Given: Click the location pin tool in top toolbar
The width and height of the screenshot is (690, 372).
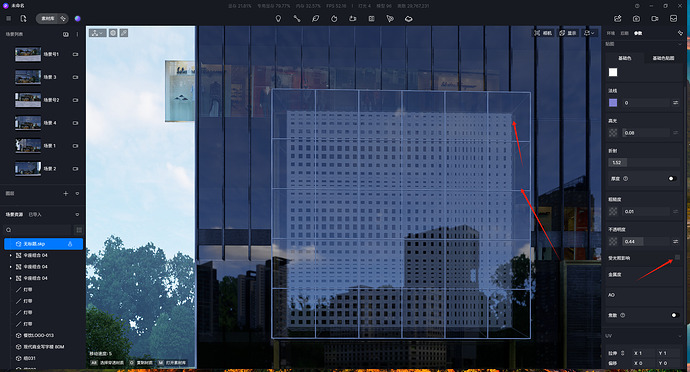Looking at the screenshot, I should click(x=278, y=18).
